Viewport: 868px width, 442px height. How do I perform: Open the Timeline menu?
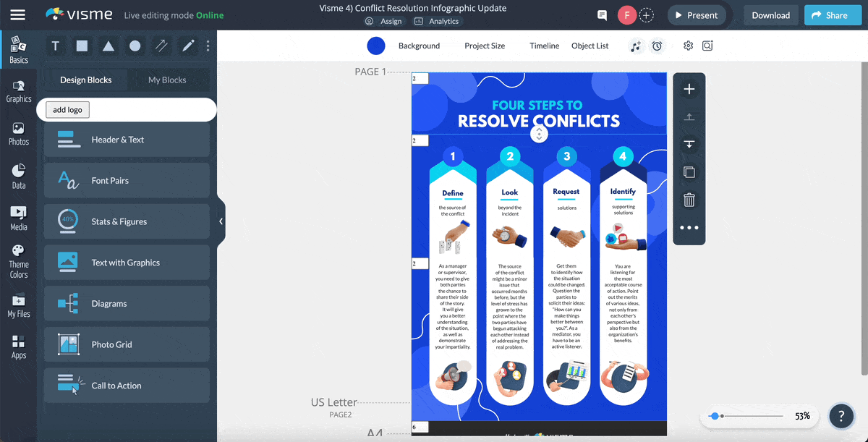[x=544, y=45]
